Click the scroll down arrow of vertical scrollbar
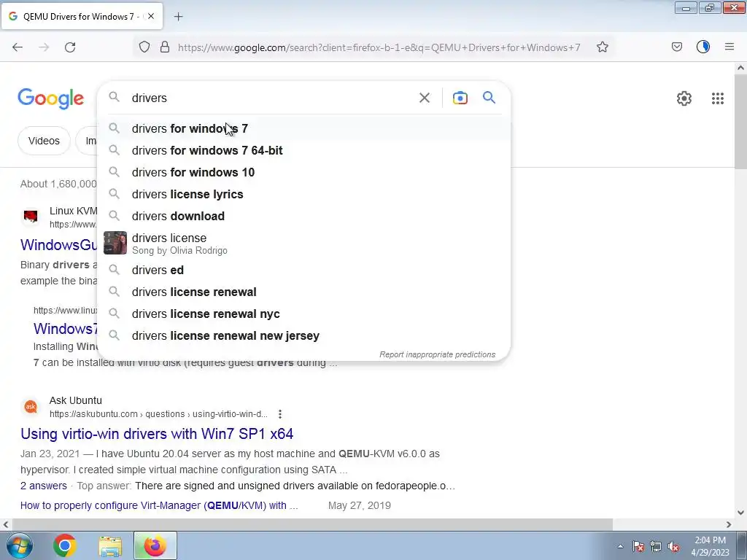747x560 pixels. click(x=740, y=513)
